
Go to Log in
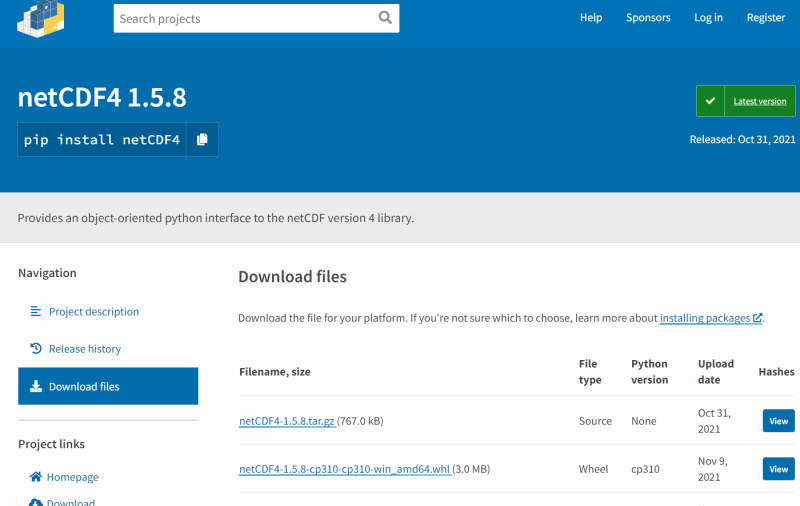(708, 18)
